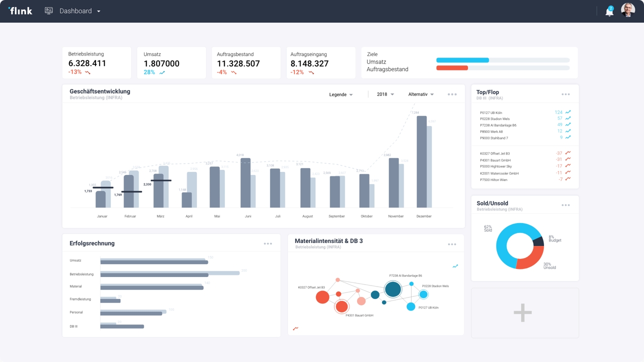The height and width of the screenshot is (362, 644).
Task: Click the user profile avatar
Action: (628, 10)
